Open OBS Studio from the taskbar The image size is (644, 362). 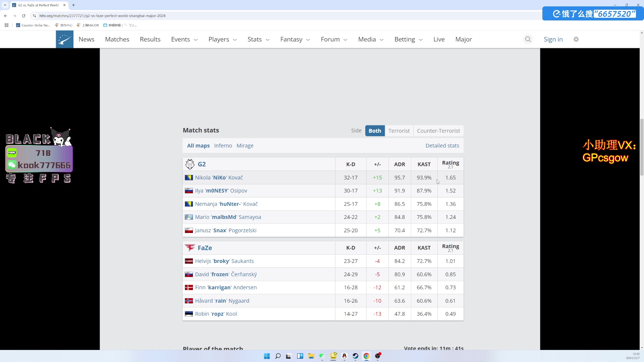click(378, 356)
